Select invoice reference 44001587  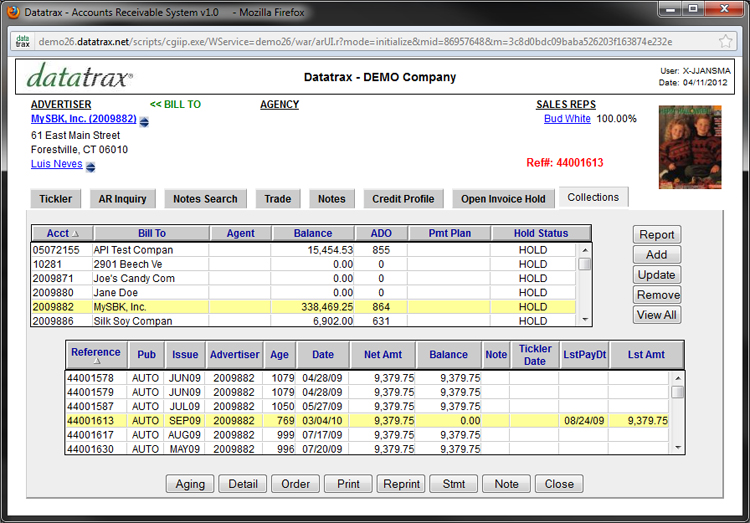coord(367,406)
